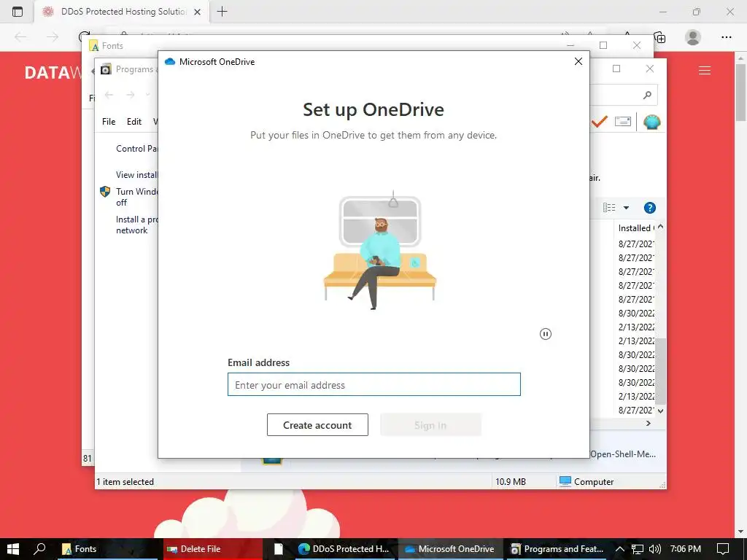Open Edge Collections icon
This screenshot has height=560, width=747.
tap(659, 37)
